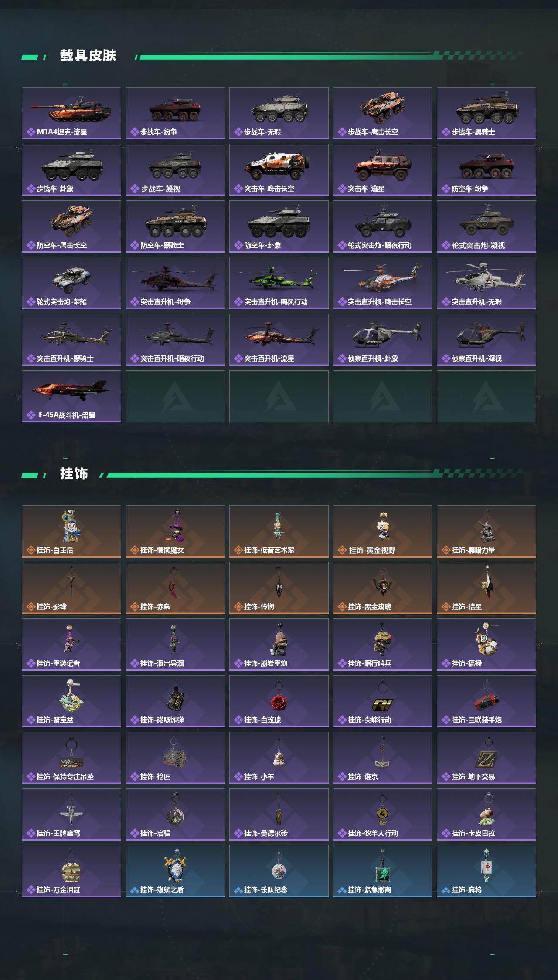Viewport: 558px width, 980px height.
Task: Select the M1A4坦克-流星 tank skin
Action: click(x=71, y=113)
